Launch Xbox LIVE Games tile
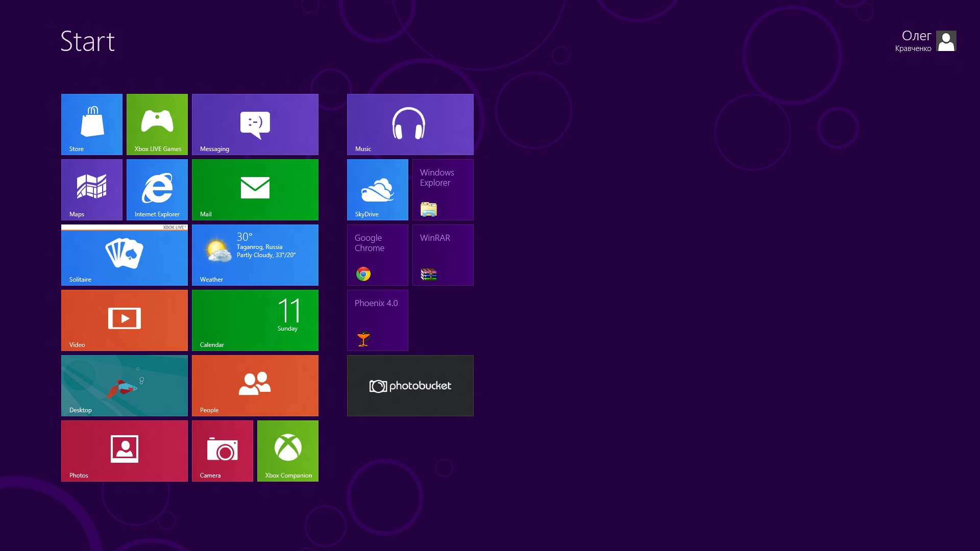 click(x=157, y=124)
